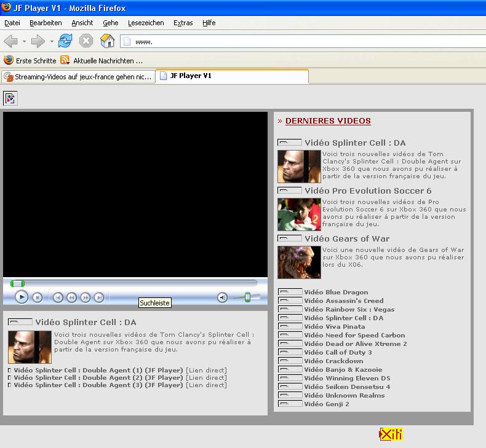The image size is (486, 448).
Task: Click the Next track button in player
Action: (99, 297)
